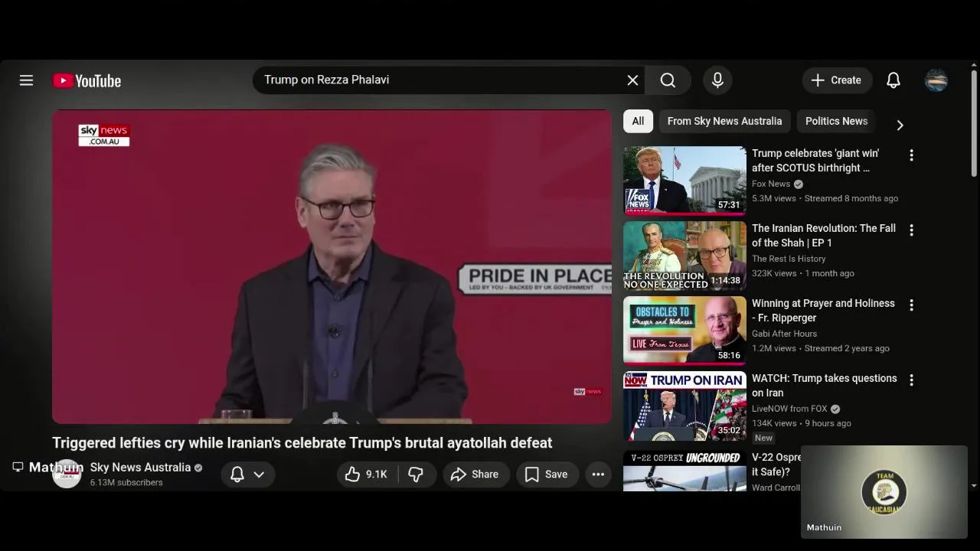Click the 6.13M subscribers text

tap(126, 483)
